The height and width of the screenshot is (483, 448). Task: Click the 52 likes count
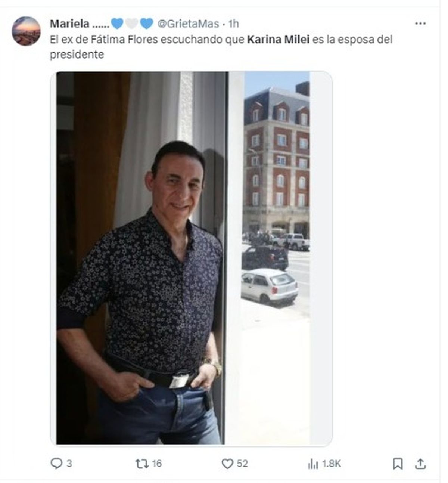coord(242,464)
